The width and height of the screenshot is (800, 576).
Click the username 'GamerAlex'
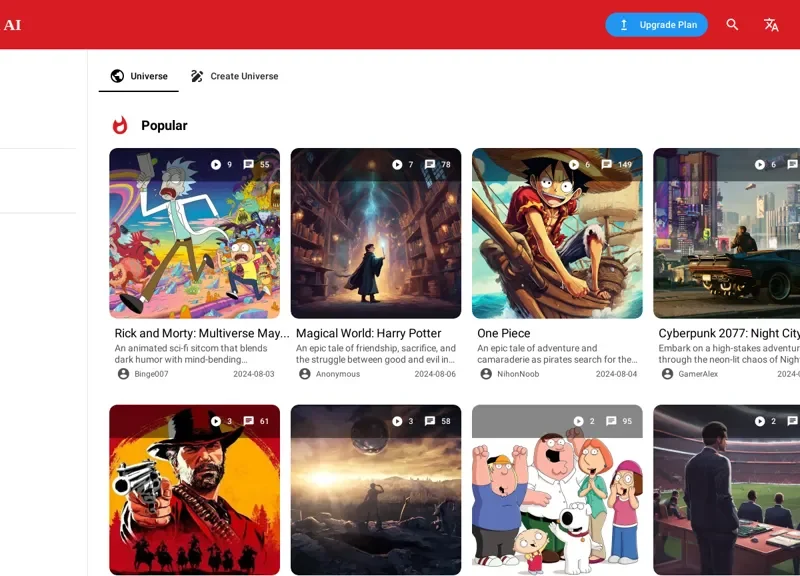698,374
